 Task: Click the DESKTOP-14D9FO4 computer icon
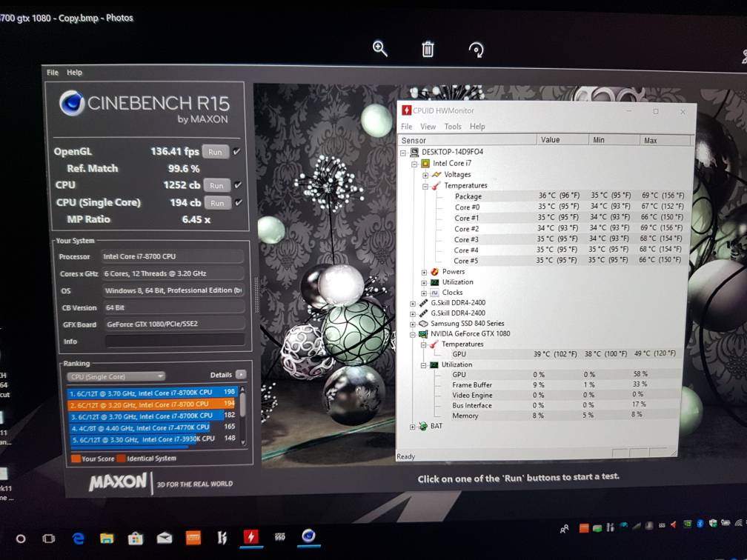(414, 152)
